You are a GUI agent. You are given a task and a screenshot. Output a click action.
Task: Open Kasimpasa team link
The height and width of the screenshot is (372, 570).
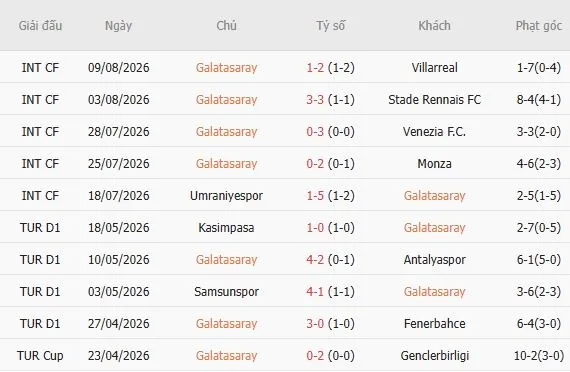coord(226,228)
